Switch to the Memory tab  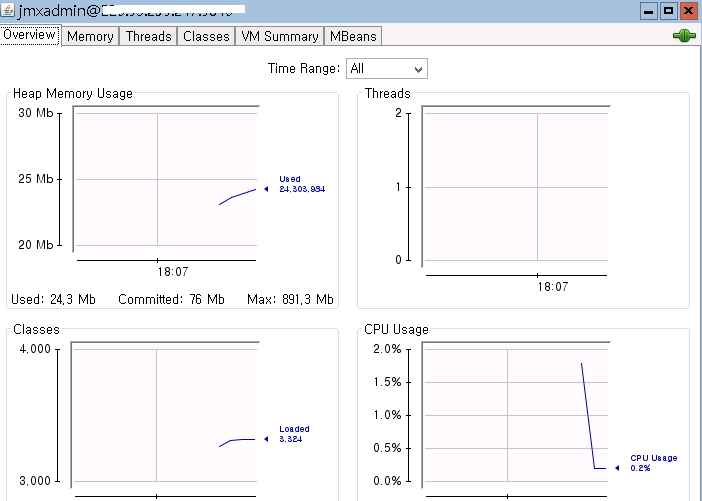[x=90, y=36]
